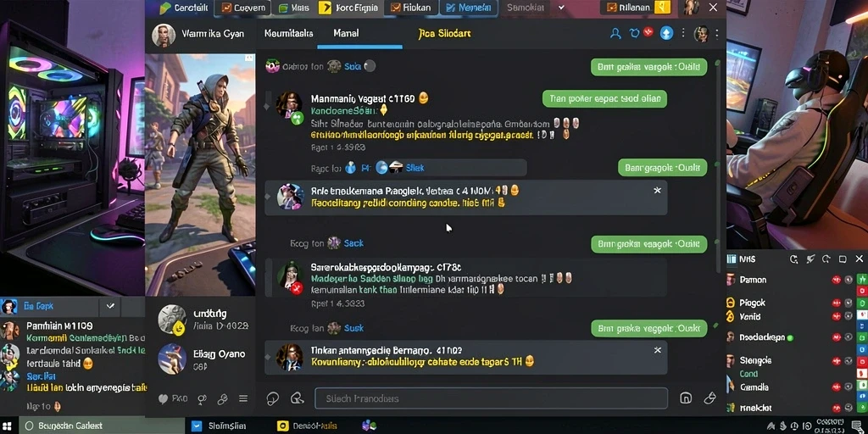Open the Ebjag Oyano contact in the list
Screen dimensions: 868x434
tap(200, 359)
